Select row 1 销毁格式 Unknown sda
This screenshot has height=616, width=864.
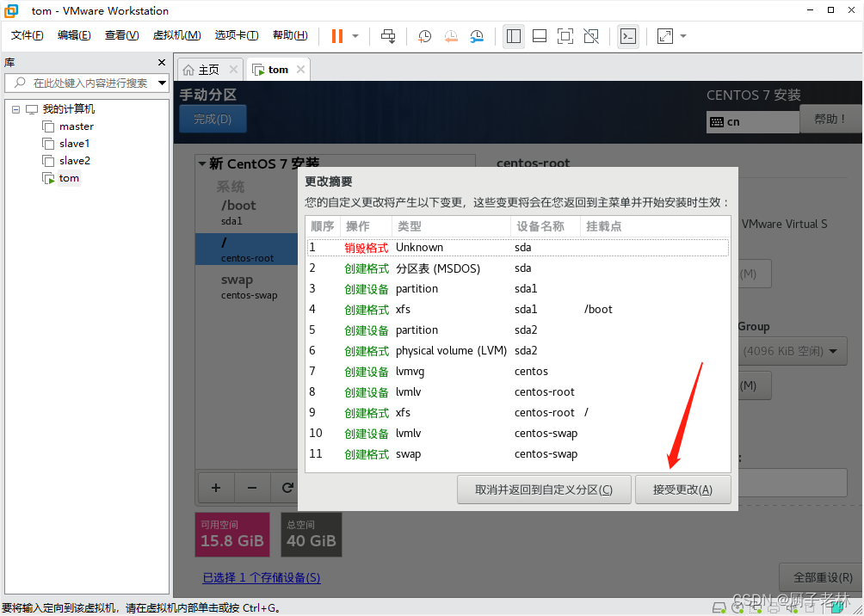pos(517,248)
